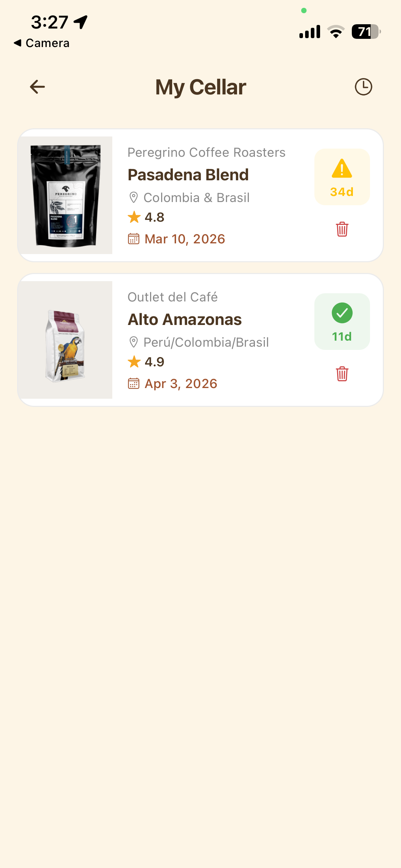
Task: Select Peregrino Coffee Roasters roaster name
Action: coord(206,153)
